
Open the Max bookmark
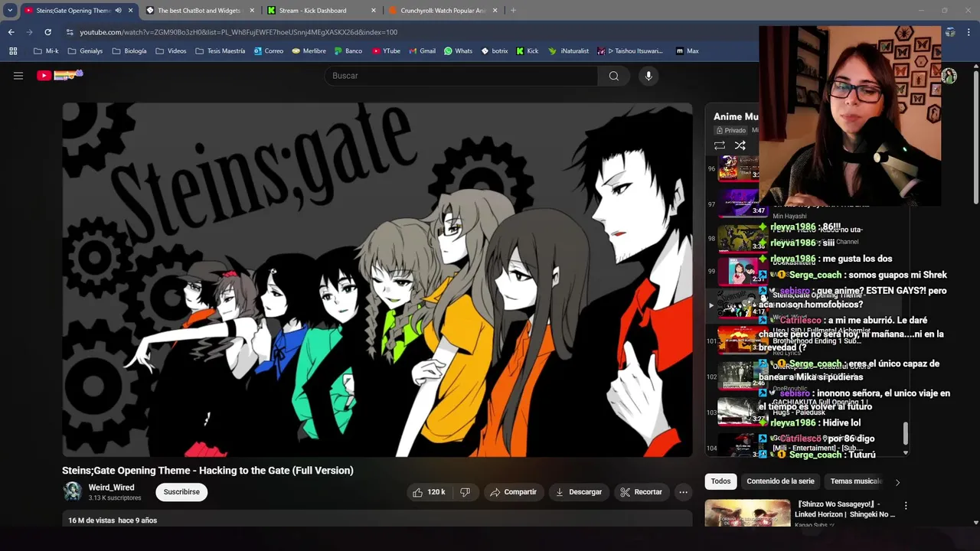[x=687, y=51]
